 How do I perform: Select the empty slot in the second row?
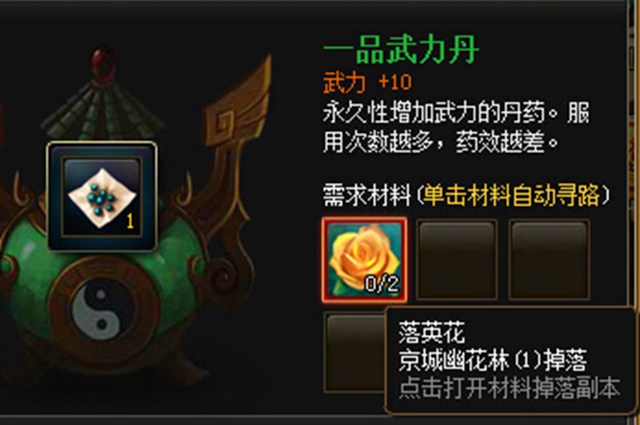(x=354, y=352)
